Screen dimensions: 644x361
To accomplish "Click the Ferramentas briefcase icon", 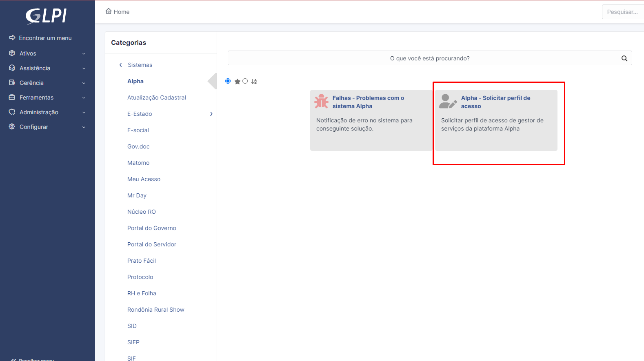I will click(12, 97).
